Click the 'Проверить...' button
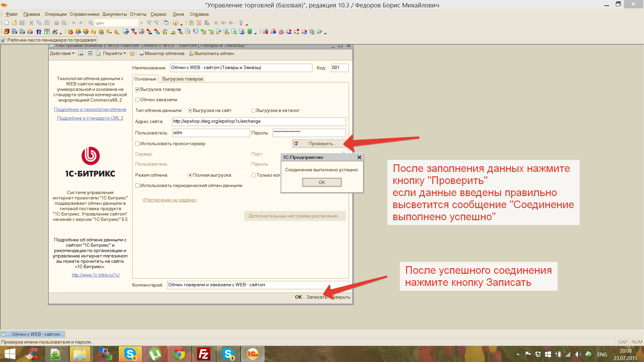This screenshot has width=644, height=362. click(319, 143)
